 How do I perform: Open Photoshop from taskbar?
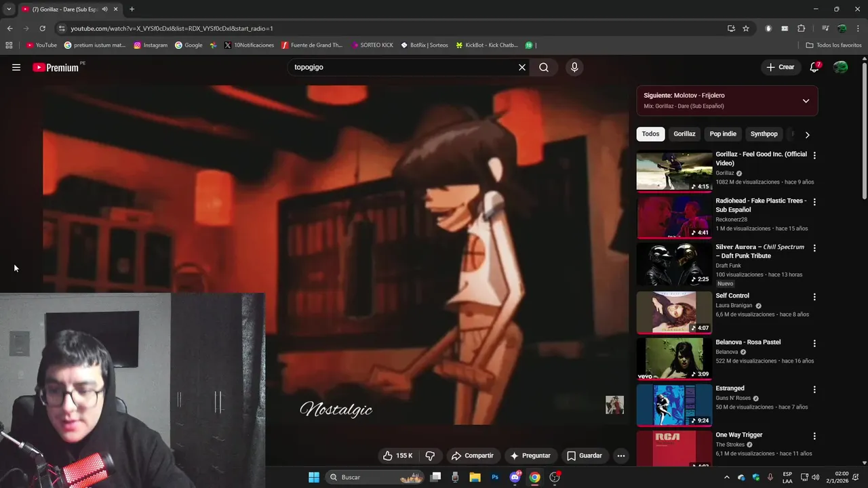pyautogui.click(x=495, y=477)
